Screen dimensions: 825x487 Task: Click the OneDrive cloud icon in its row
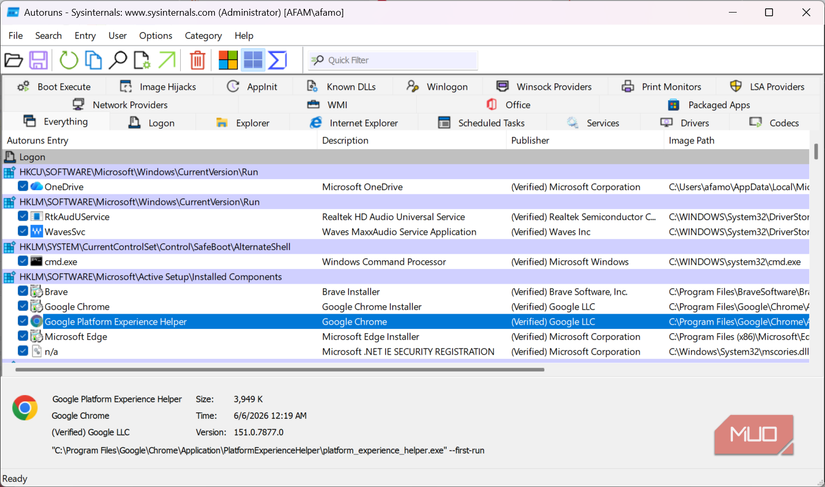pos(36,187)
